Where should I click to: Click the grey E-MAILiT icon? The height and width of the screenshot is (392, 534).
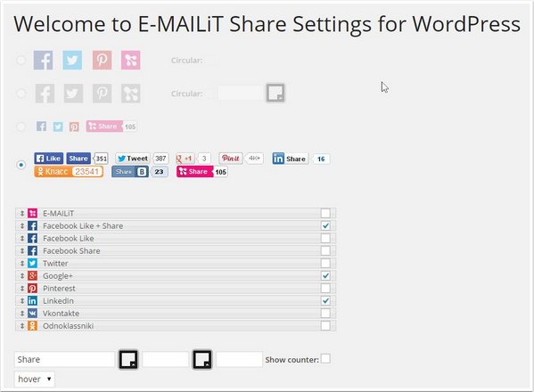click(131, 94)
